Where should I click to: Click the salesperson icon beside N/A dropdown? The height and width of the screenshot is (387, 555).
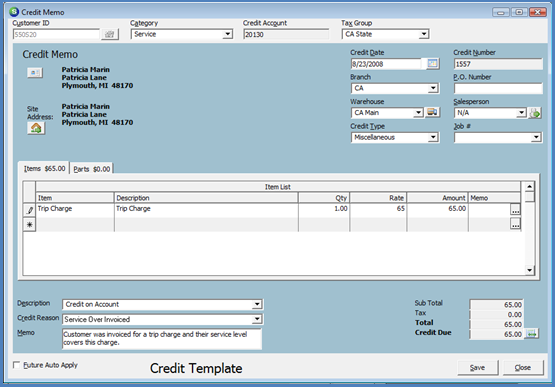point(535,113)
